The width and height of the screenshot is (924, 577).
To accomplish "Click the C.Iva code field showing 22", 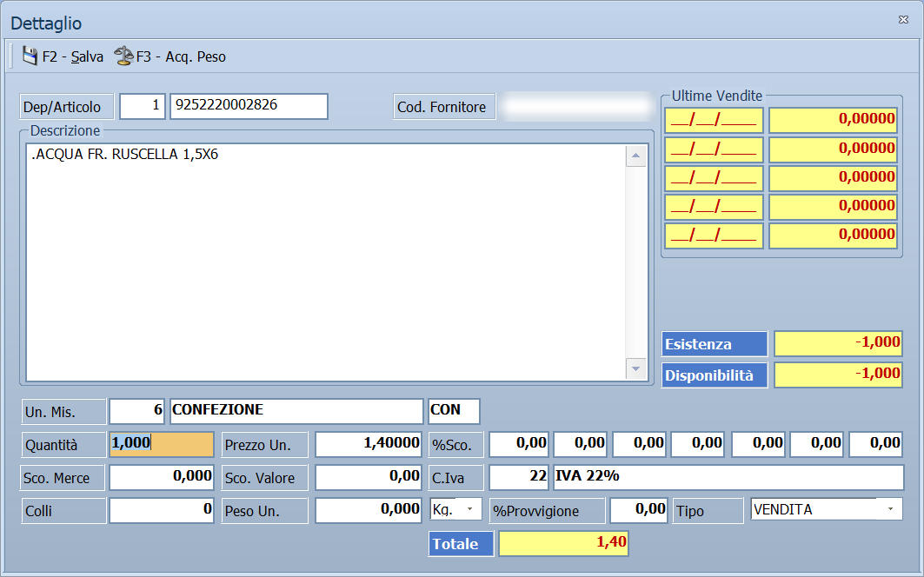I will coord(519,477).
